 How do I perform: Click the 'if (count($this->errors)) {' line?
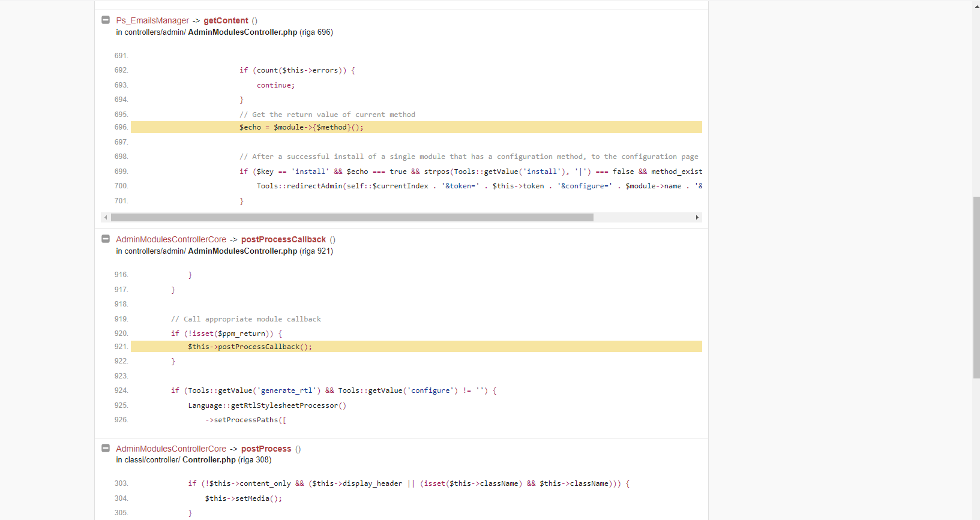tap(297, 70)
